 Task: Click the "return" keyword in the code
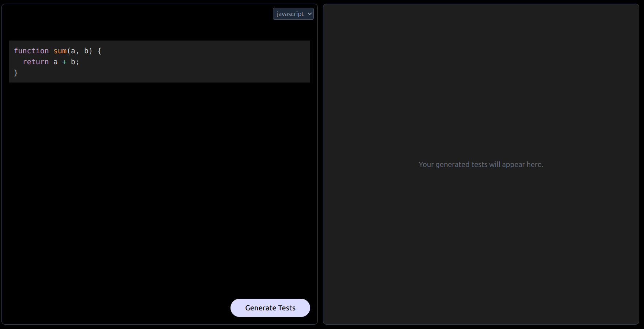pos(35,62)
